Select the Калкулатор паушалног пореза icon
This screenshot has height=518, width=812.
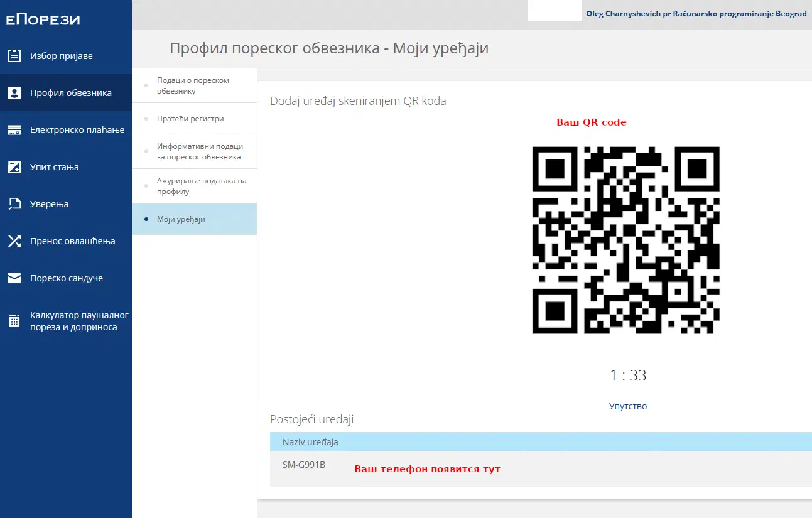(14, 321)
